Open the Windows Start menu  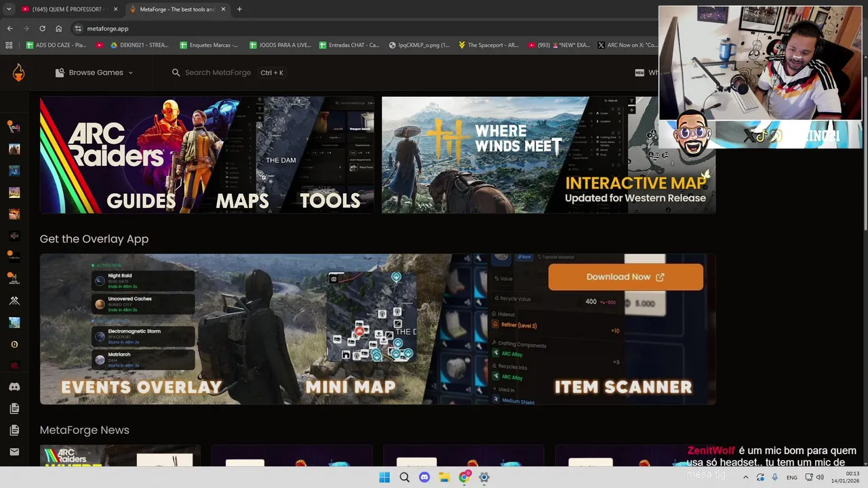(384, 477)
